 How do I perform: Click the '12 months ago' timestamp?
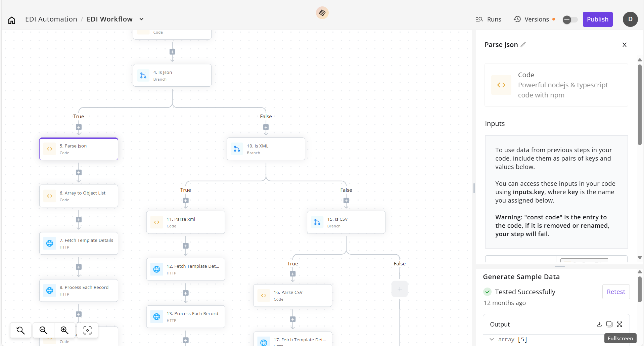(505, 303)
